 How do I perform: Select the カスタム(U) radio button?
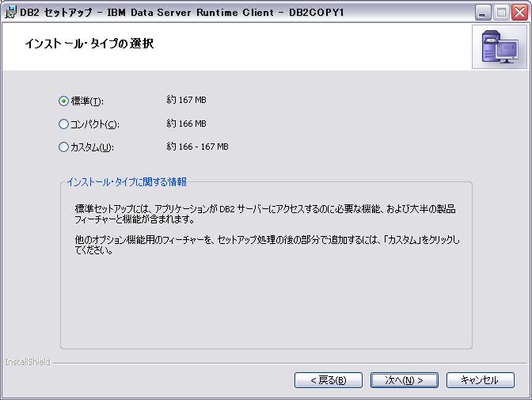(x=63, y=147)
